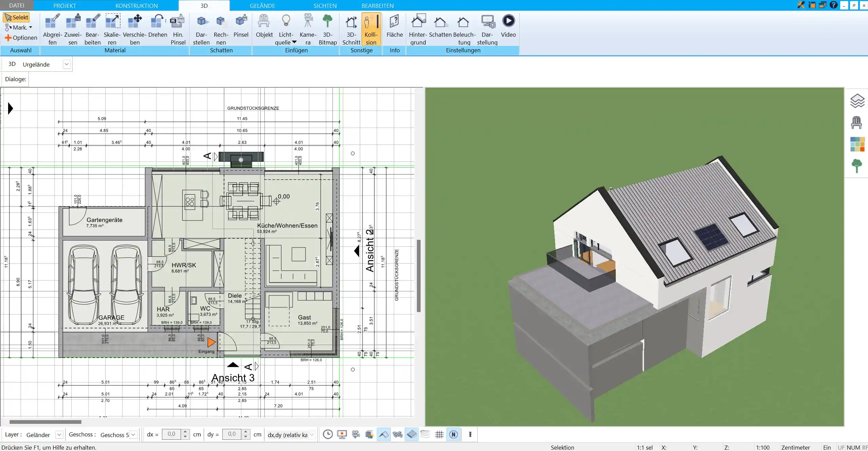Pick the Drehen material tool
Screen dimensions: 868x451
pos(158,26)
